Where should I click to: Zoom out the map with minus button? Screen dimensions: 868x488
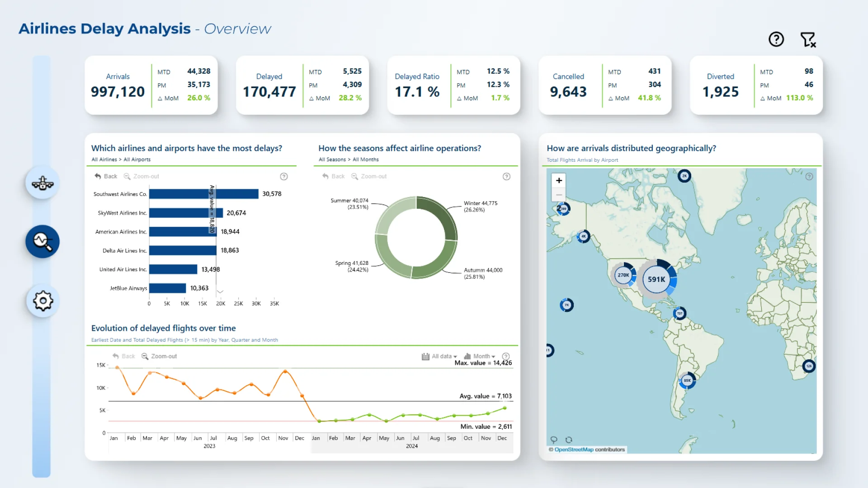[x=559, y=195]
